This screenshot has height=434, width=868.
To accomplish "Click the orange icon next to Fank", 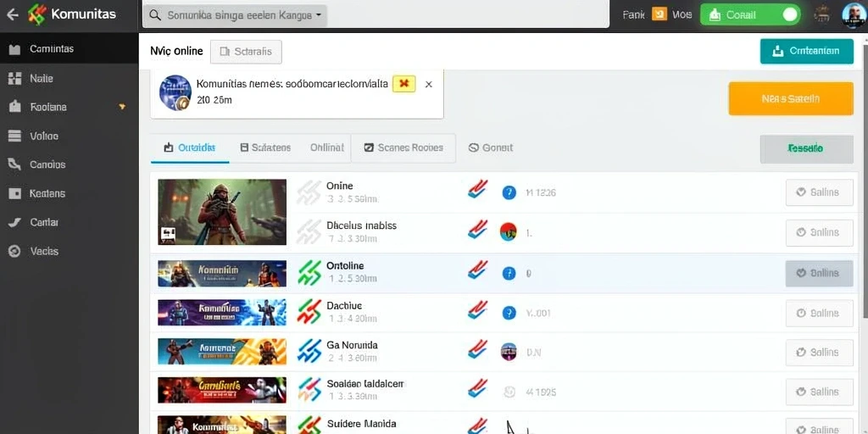I will click(659, 14).
